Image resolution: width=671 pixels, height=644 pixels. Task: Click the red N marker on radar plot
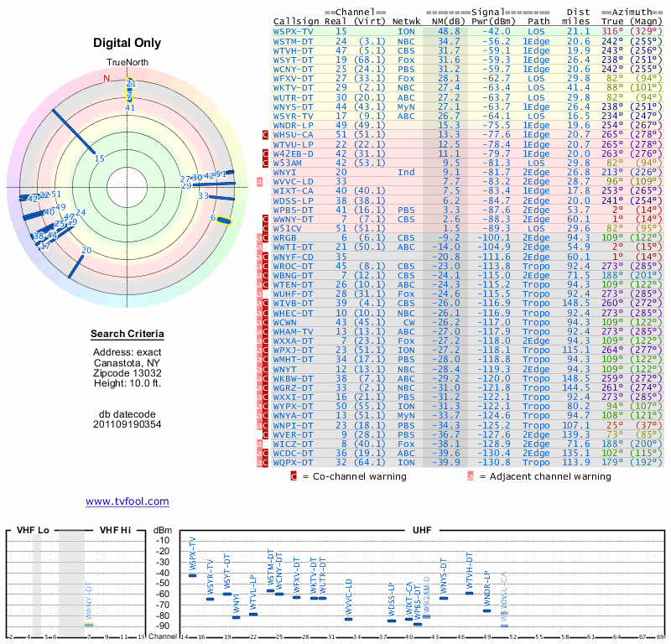[107, 78]
